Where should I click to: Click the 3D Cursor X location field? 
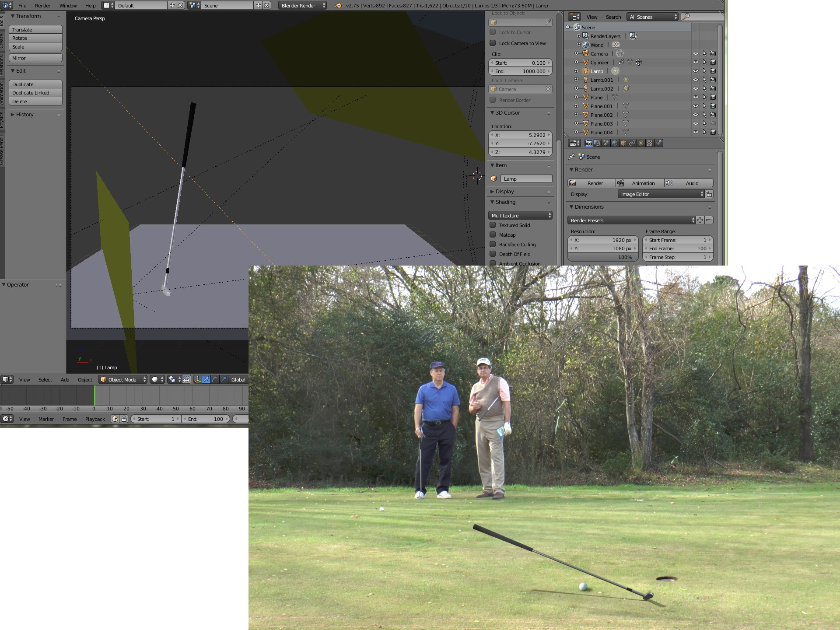pos(520,135)
